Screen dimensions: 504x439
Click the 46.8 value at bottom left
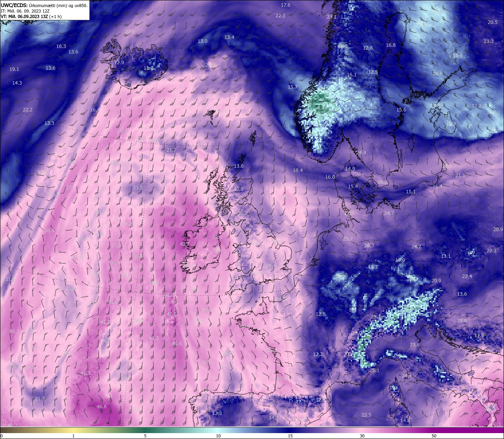pyautogui.click(x=102, y=407)
